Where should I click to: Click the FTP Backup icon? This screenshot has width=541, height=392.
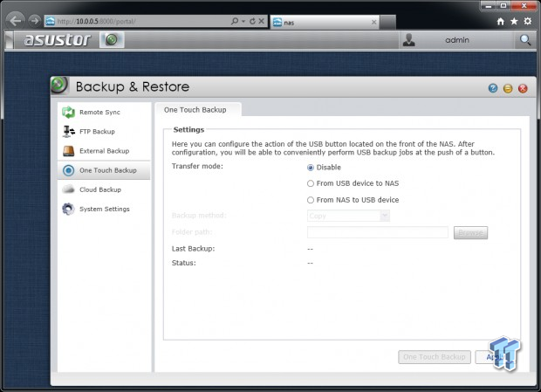point(68,132)
